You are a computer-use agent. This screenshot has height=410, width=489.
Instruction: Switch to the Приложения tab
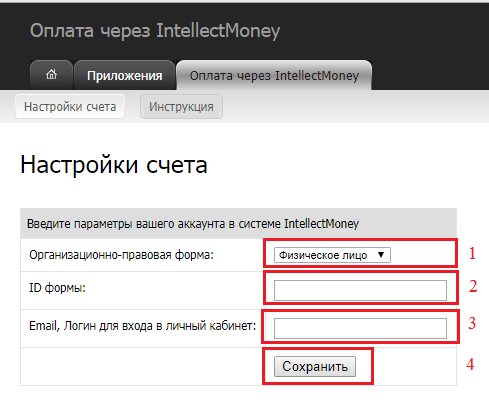(x=125, y=75)
